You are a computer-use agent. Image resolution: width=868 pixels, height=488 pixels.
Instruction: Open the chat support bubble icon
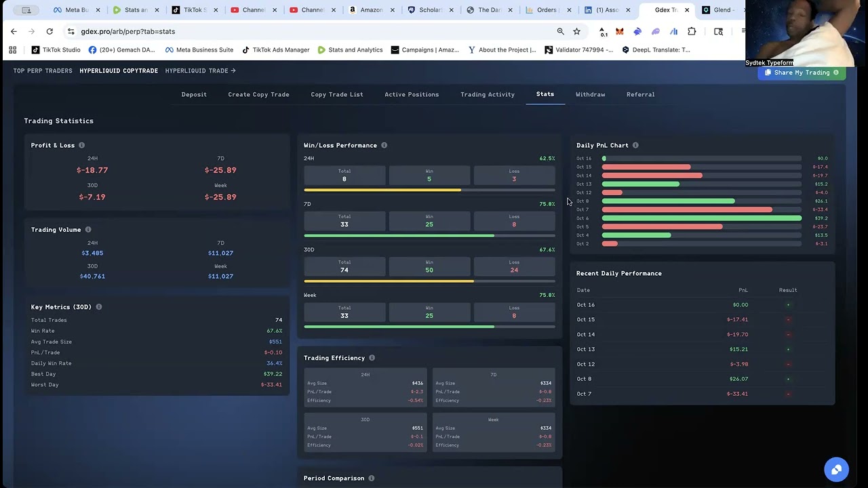pyautogui.click(x=836, y=469)
